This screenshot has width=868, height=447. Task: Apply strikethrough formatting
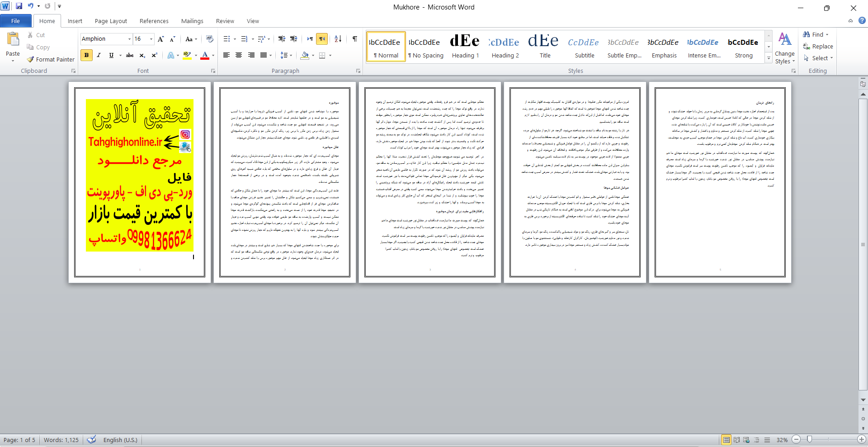(x=130, y=55)
